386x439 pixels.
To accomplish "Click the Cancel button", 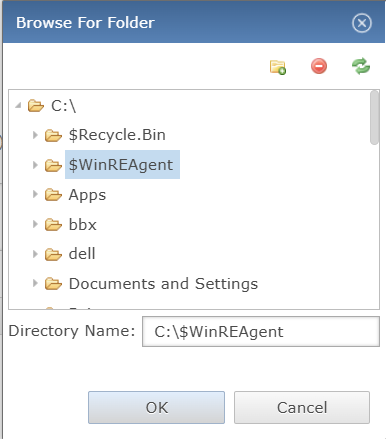I will tap(302, 407).
